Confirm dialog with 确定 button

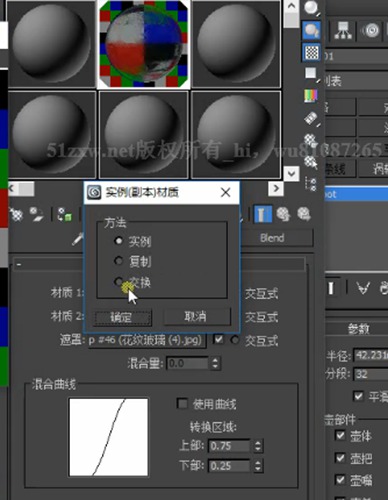coord(121,317)
